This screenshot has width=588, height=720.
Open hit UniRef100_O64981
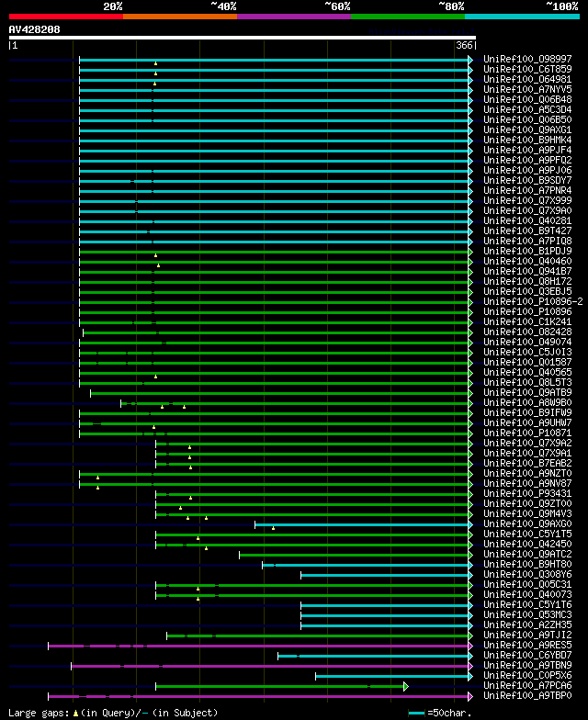pos(527,79)
